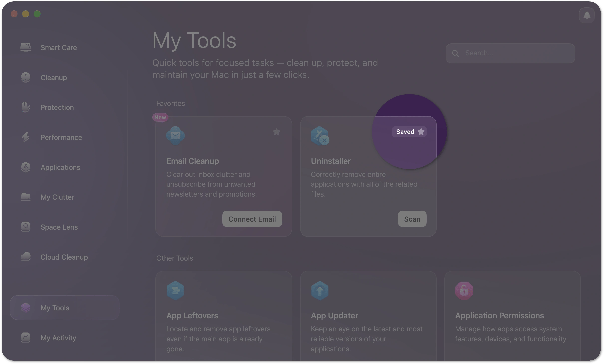Image resolution: width=604 pixels, height=364 pixels.
Task: Open My Clutter section
Action: [x=57, y=197]
